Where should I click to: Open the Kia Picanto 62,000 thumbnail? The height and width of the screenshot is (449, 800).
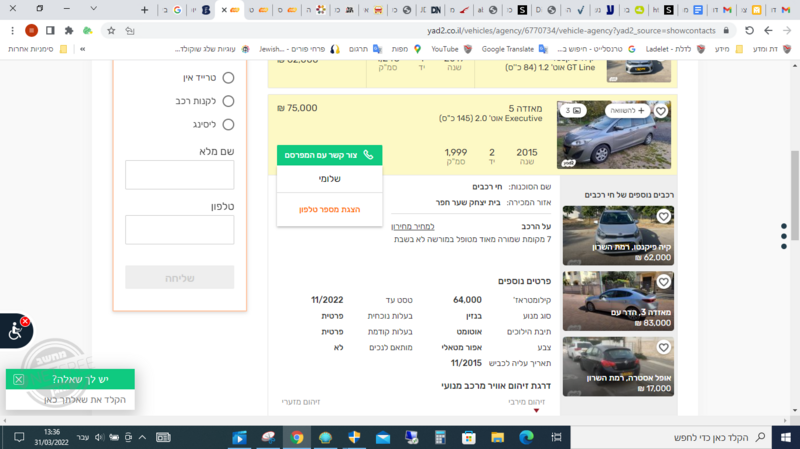[x=618, y=236]
